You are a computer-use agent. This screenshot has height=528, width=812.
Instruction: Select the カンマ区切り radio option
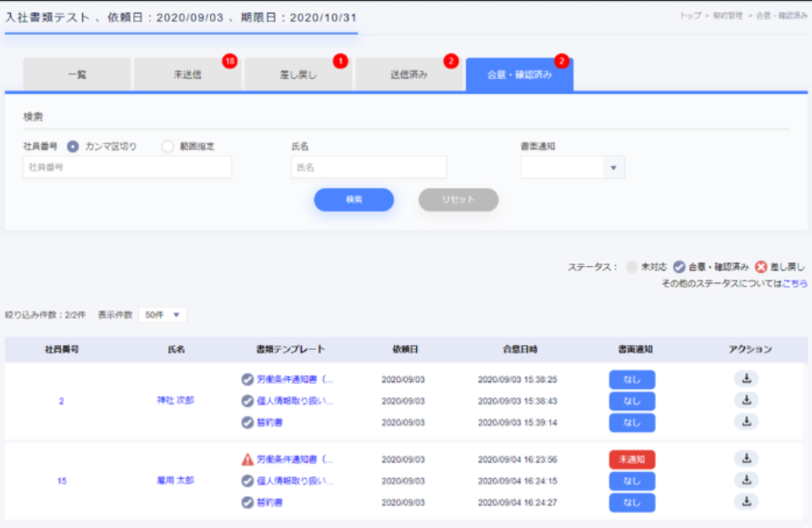coord(73,147)
